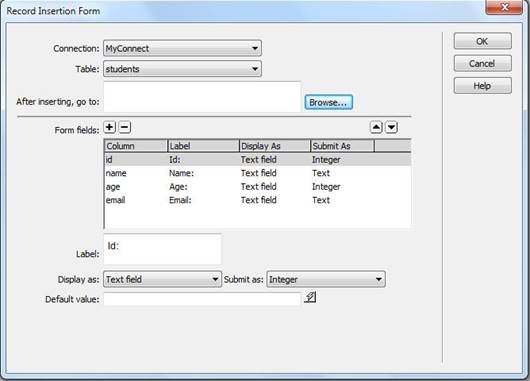Move selected field up with arrow icon
Image resolution: width=530 pixels, height=381 pixels.
click(376, 127)
